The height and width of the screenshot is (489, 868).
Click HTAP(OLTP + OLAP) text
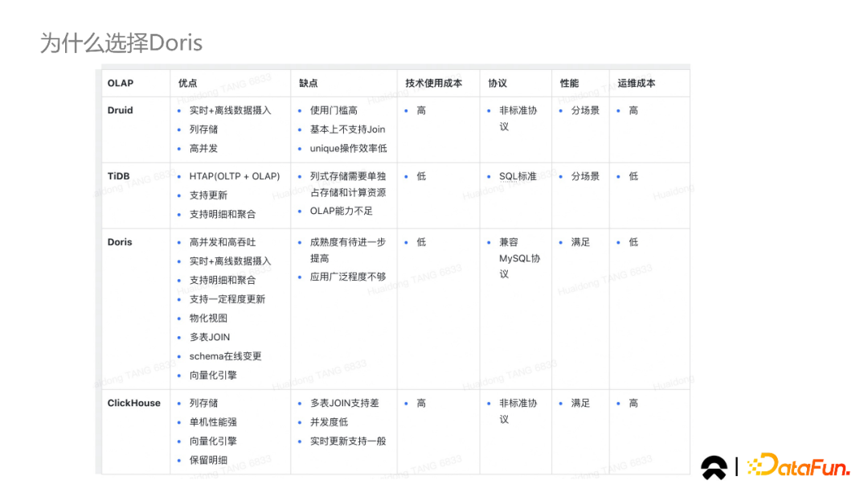(x=234, y=176)
